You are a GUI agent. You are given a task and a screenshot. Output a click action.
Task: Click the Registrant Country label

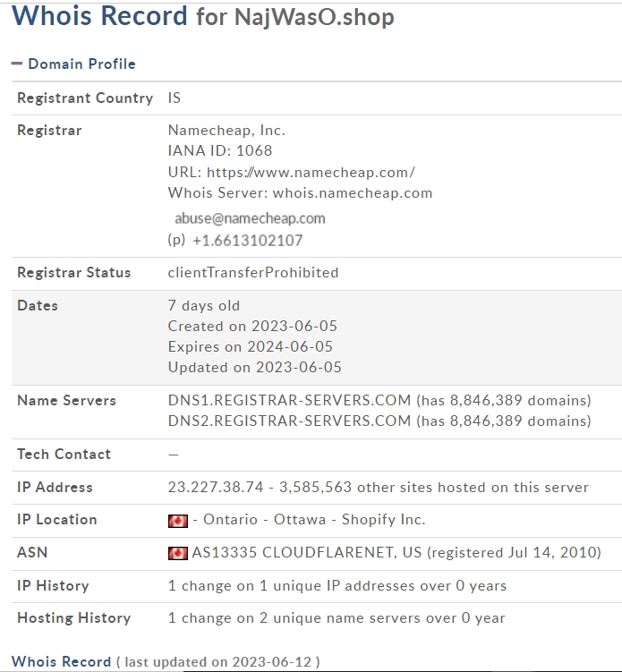pyautogui.click(x=85, y=98)
